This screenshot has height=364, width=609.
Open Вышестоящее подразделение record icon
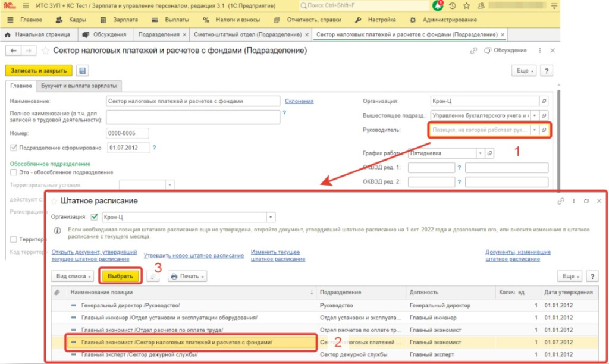pos(544,115)
